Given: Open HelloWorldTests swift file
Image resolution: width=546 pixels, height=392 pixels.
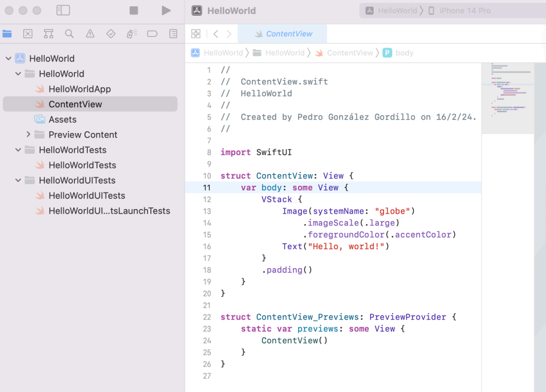Looking at the screenshot, I should click(82, 165).
